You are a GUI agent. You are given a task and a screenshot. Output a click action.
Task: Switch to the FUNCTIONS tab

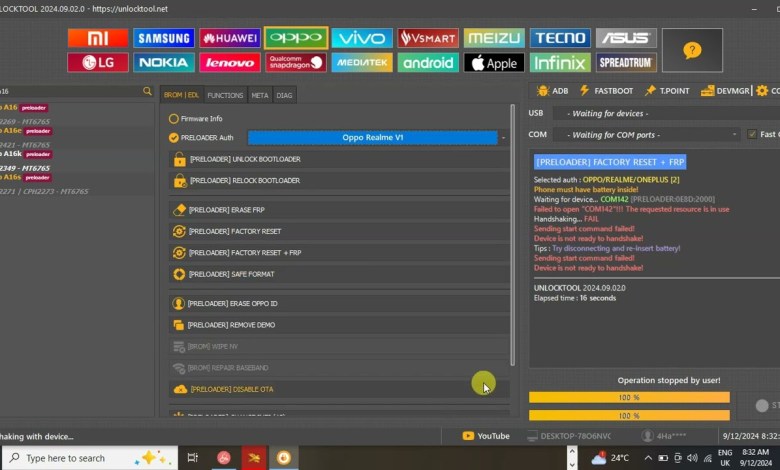[x=225, y=95]
